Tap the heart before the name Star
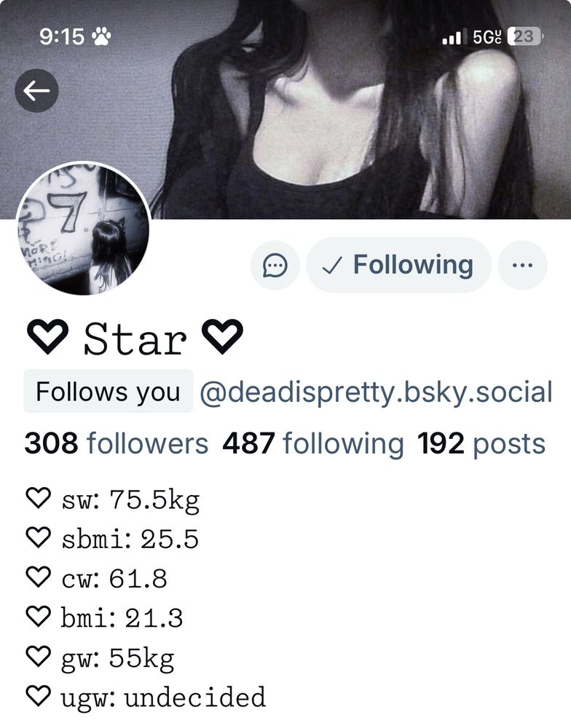This screenshot has height=728, width=571. click(x=47, y=336)
